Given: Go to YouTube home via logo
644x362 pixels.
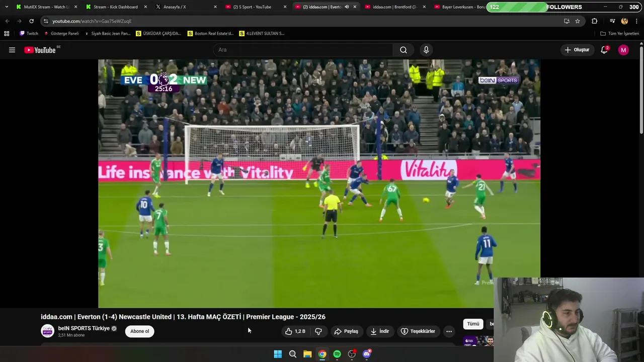Looking at the screenshot, I should [40, 50].
